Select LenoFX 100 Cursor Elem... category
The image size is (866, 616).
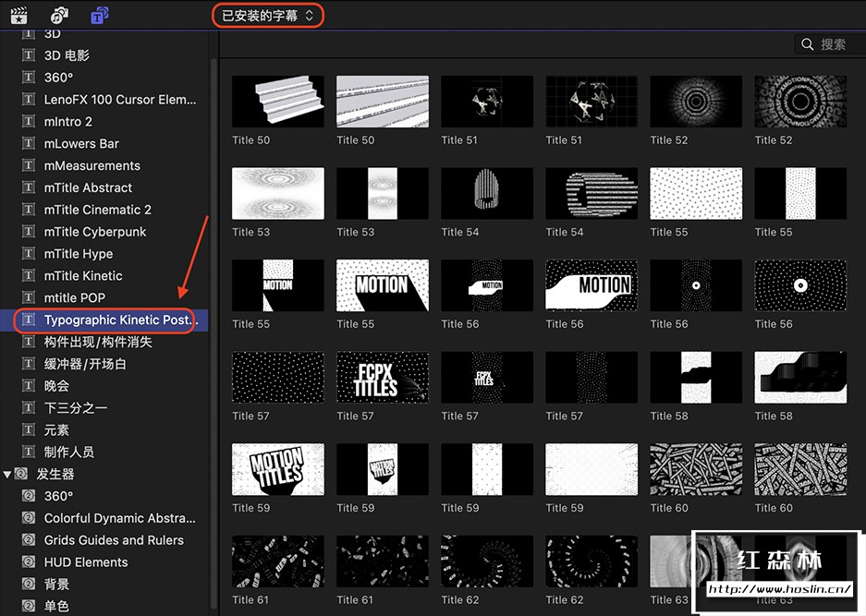(105, 100)
